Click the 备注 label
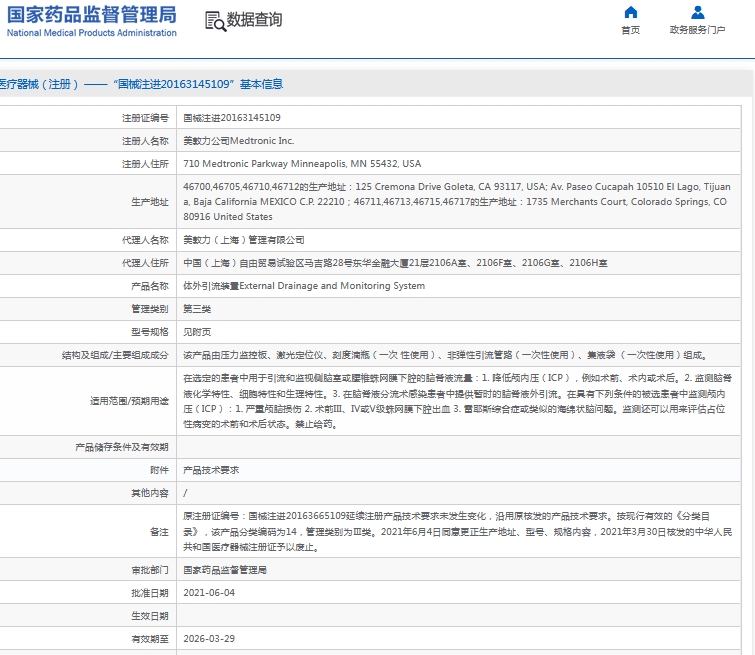755x655 pixels. tap(159, 532)
